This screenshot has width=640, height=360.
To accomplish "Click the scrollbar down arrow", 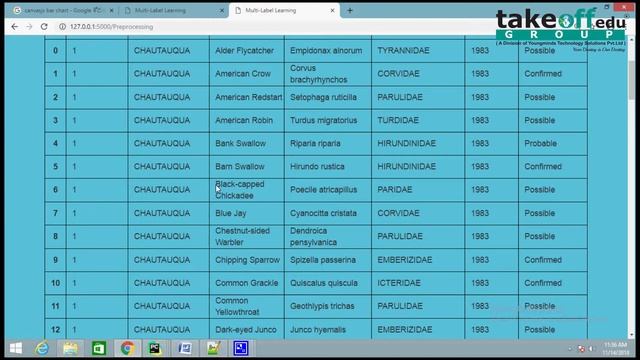I will 631,335.
